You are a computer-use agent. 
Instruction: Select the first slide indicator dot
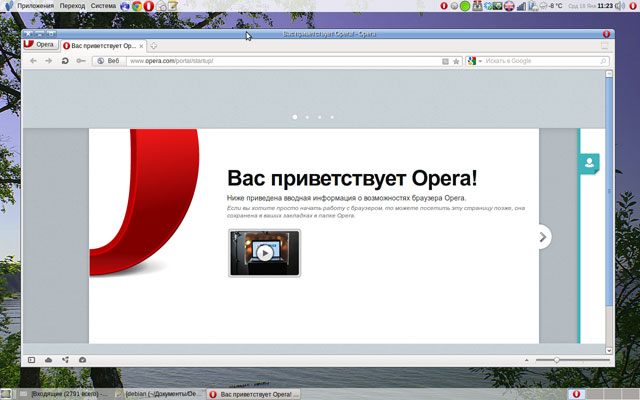(x=295, y=117)
